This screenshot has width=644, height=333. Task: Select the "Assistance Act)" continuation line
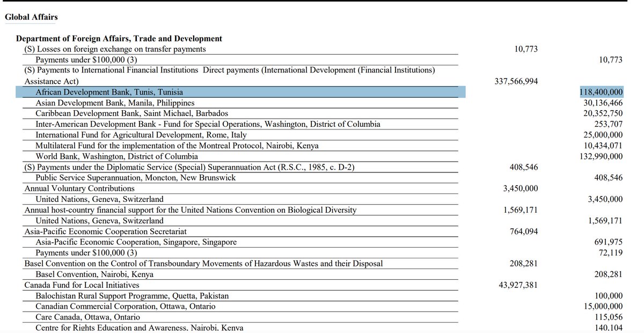(52, 82)
